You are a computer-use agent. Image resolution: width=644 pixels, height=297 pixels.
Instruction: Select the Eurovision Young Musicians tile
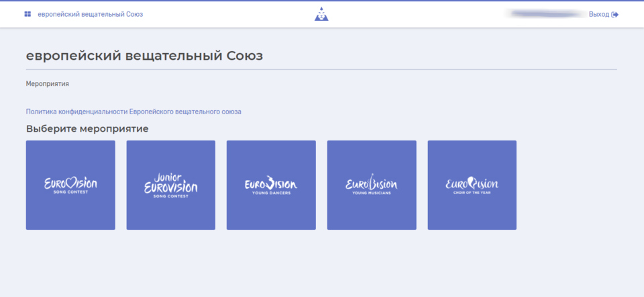[x=372, y=185]
